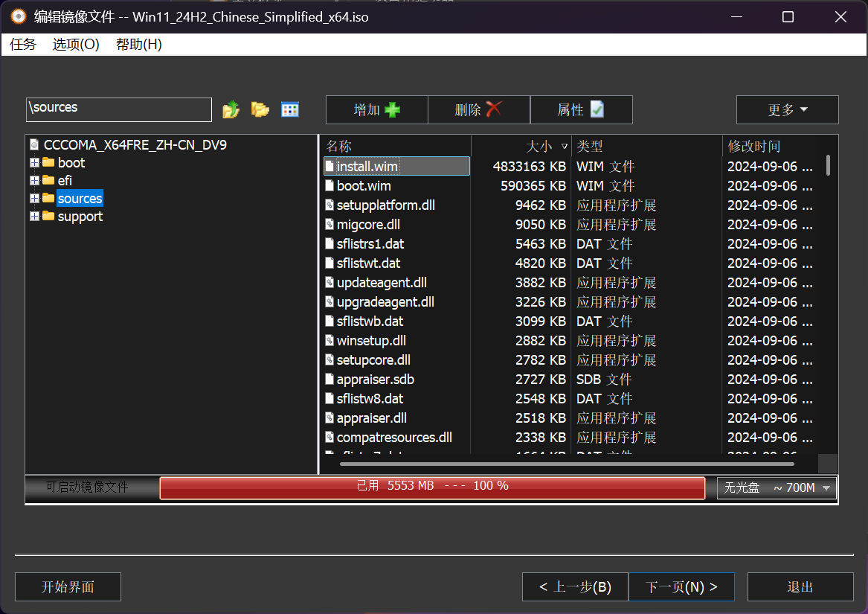The image size is (868, 614).
Task: Select sflistw8.dat file name
Action: [370, 399]
